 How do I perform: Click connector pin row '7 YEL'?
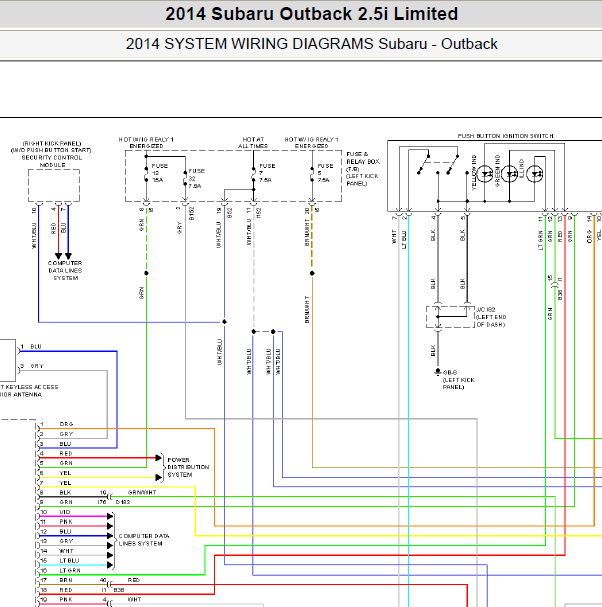point(57,483)
